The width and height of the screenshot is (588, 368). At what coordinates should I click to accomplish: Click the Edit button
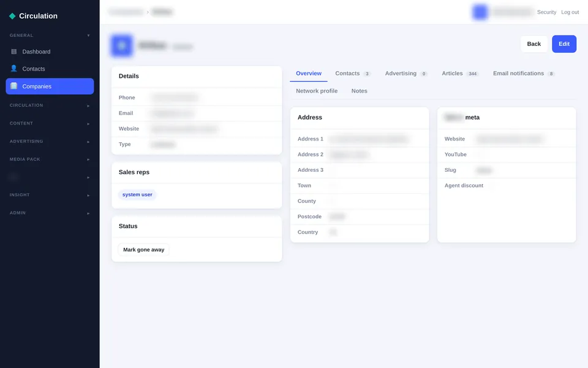[564, 44]
